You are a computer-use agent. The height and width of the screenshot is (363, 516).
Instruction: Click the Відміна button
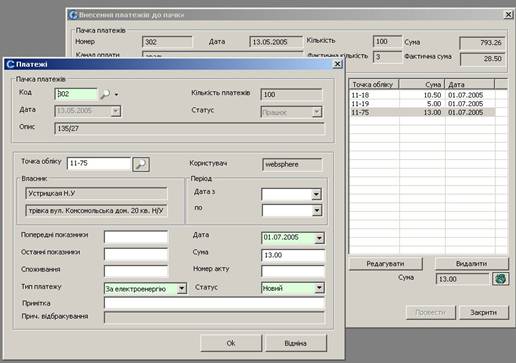295,343
